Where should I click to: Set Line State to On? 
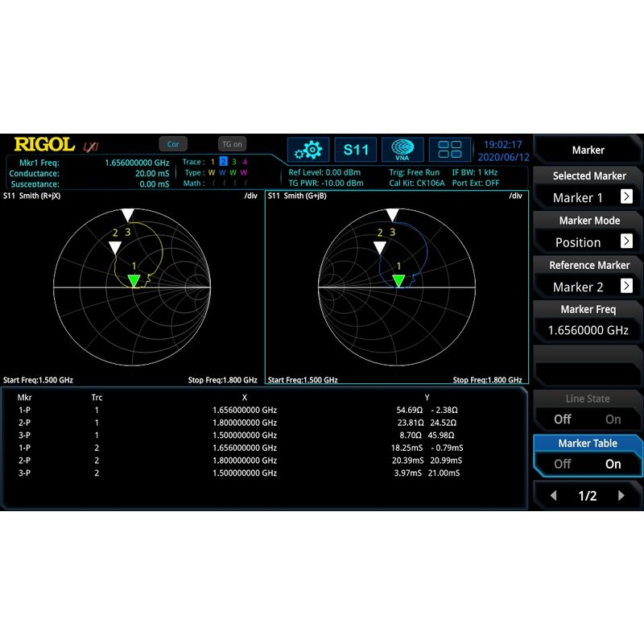pos(613,419)
